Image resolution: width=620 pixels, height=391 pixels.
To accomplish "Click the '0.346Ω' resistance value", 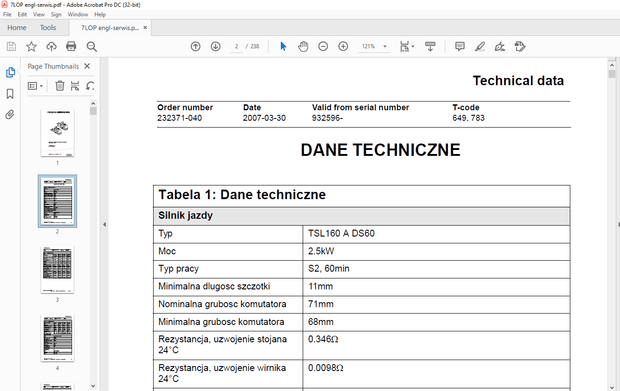I will tap(323, 339).
